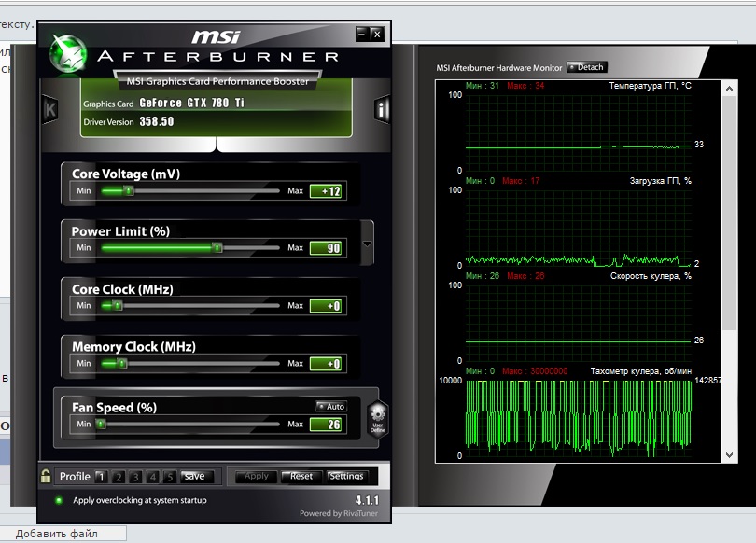Click the Memory Clock +0 value field
Viewport: 756px width, 543px height.
(x=326, y=364)
